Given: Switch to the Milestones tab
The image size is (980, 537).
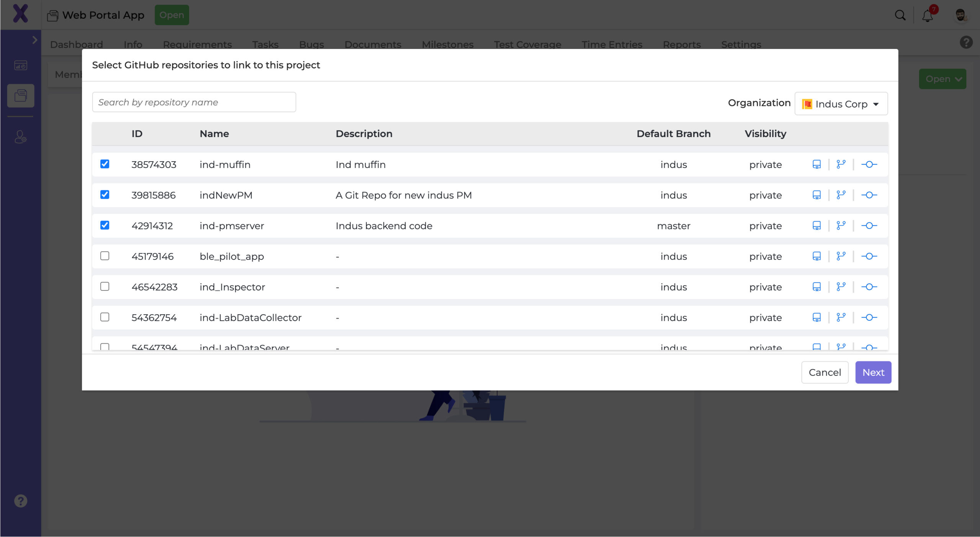Looking at the screenshot, I should 448,44.
